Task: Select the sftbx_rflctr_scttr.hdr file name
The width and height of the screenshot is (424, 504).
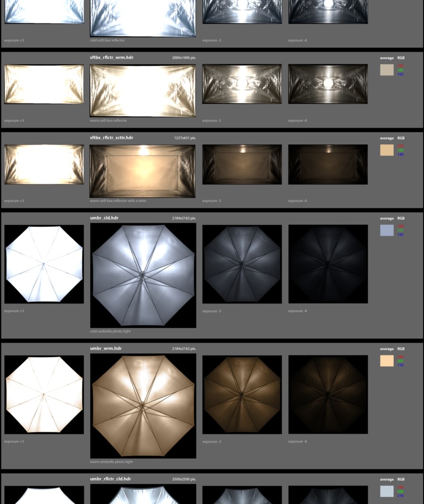Action: 111,137
